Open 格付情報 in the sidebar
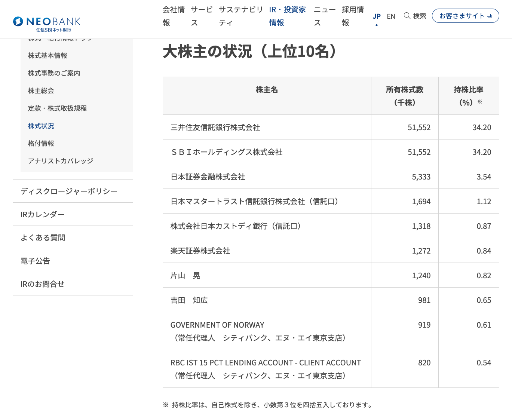The height and width of the screenshot is (420, 512). click(41, 144)
